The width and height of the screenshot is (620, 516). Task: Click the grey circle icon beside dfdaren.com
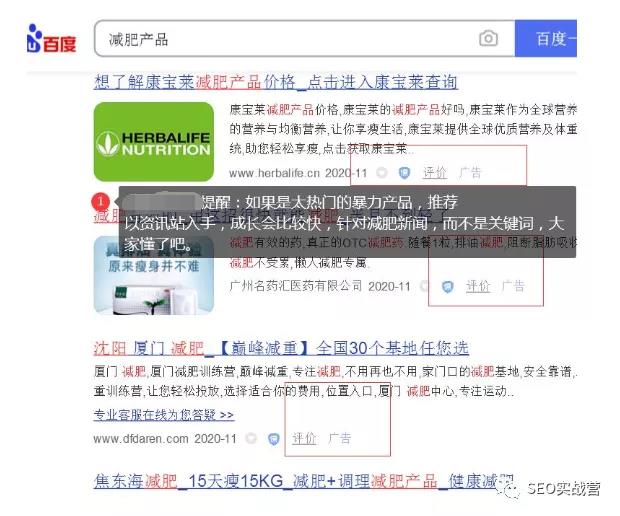point(251,439)
